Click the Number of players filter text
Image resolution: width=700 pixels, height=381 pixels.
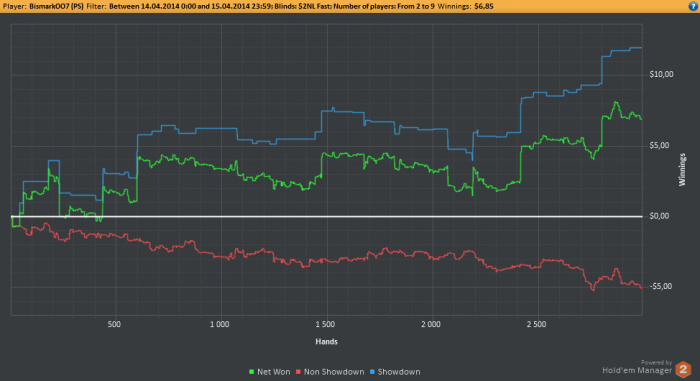click(x=383, y=6)
